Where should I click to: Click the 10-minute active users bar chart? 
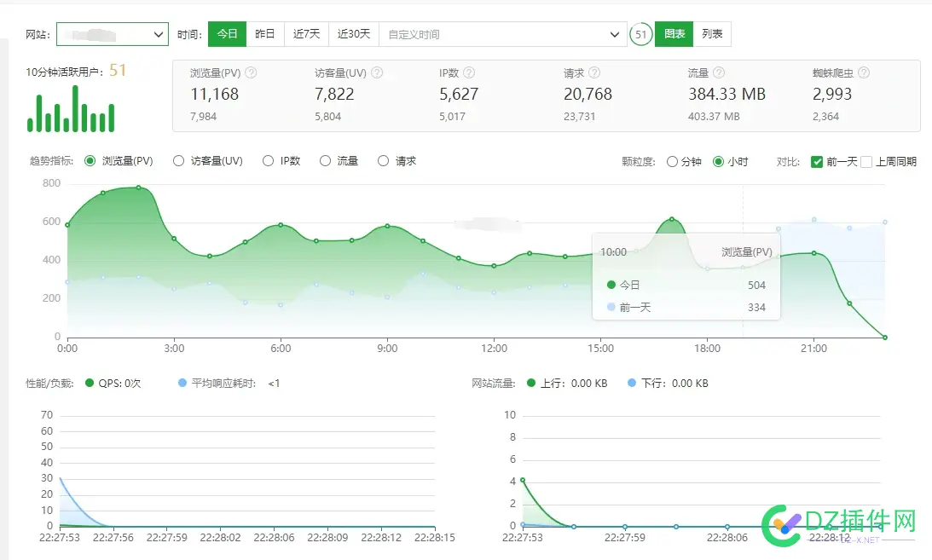71,108
